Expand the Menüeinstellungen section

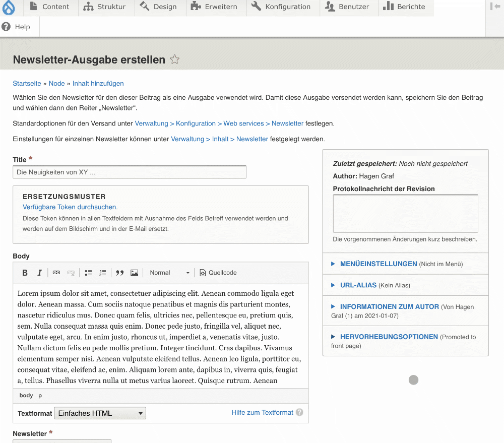(379, 264)
